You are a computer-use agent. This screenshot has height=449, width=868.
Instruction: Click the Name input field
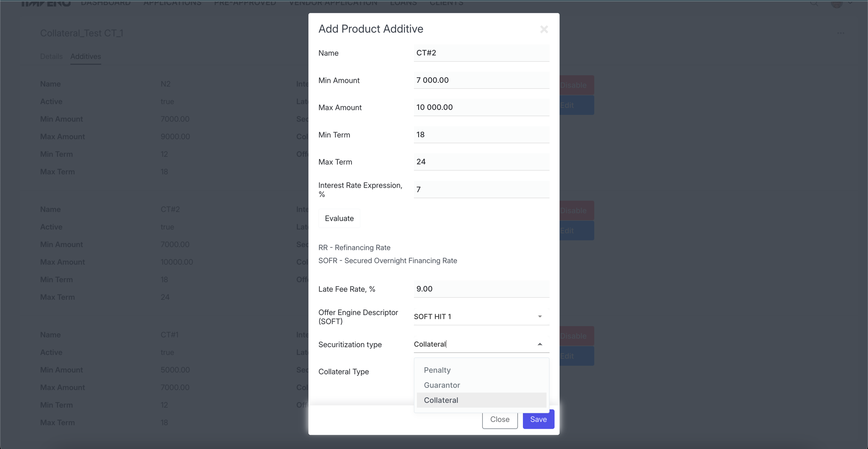(481, 53)
